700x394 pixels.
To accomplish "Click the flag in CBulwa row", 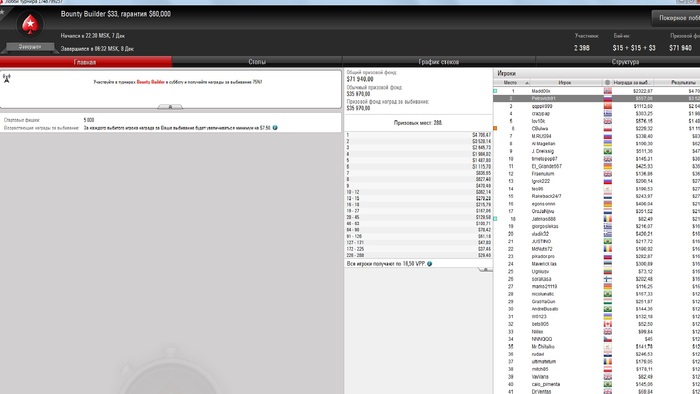I will (x=607, y=129).
